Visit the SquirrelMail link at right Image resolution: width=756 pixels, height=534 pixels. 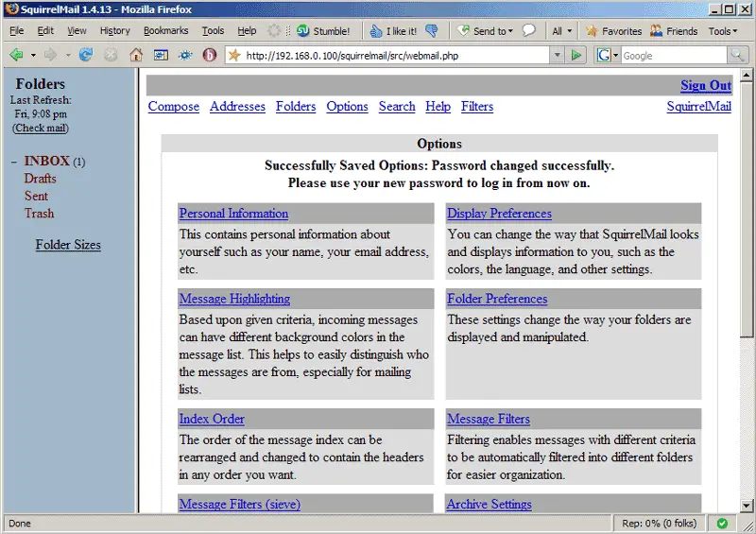(x=699, y=106)
